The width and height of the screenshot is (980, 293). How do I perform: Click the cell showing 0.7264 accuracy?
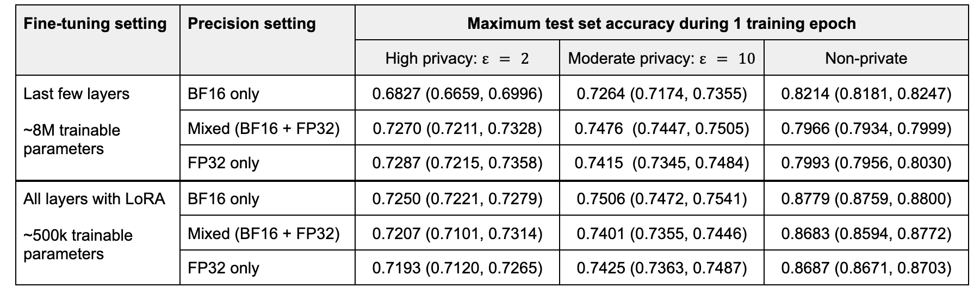click(661, 94)
